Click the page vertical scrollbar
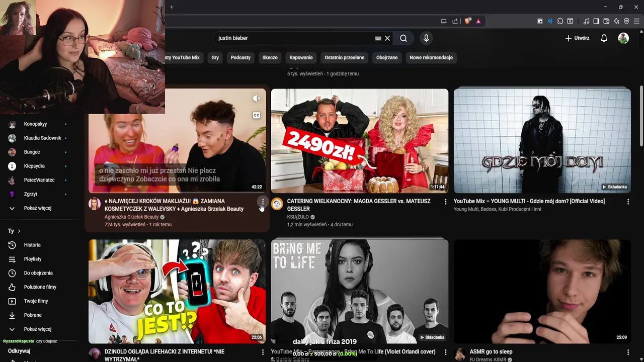 (640, 116)
